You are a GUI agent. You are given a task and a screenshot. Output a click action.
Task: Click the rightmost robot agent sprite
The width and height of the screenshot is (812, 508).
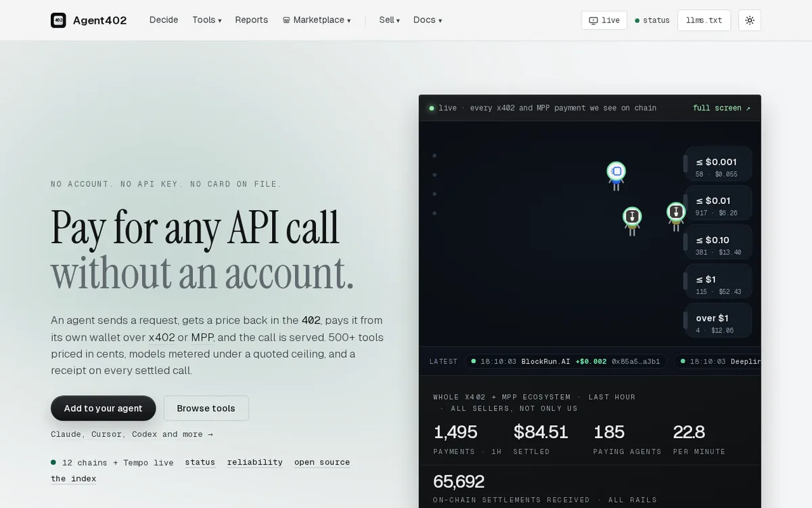tap(676, 217)
